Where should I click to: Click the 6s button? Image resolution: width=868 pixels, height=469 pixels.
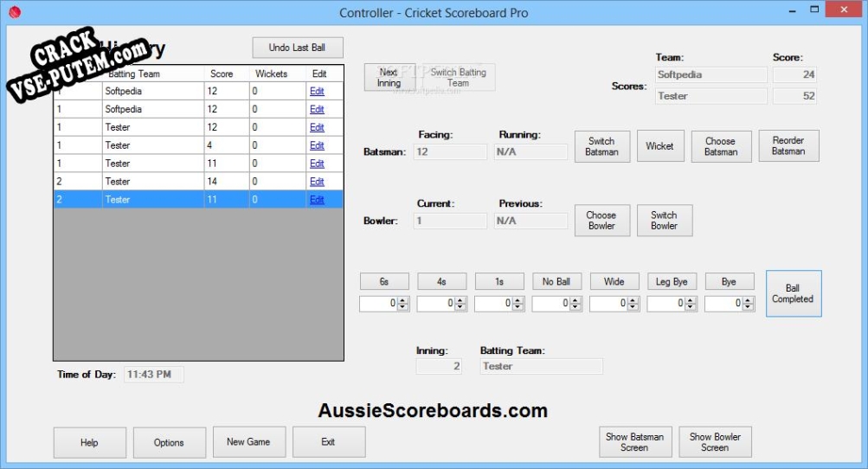[x=384, y=281]
